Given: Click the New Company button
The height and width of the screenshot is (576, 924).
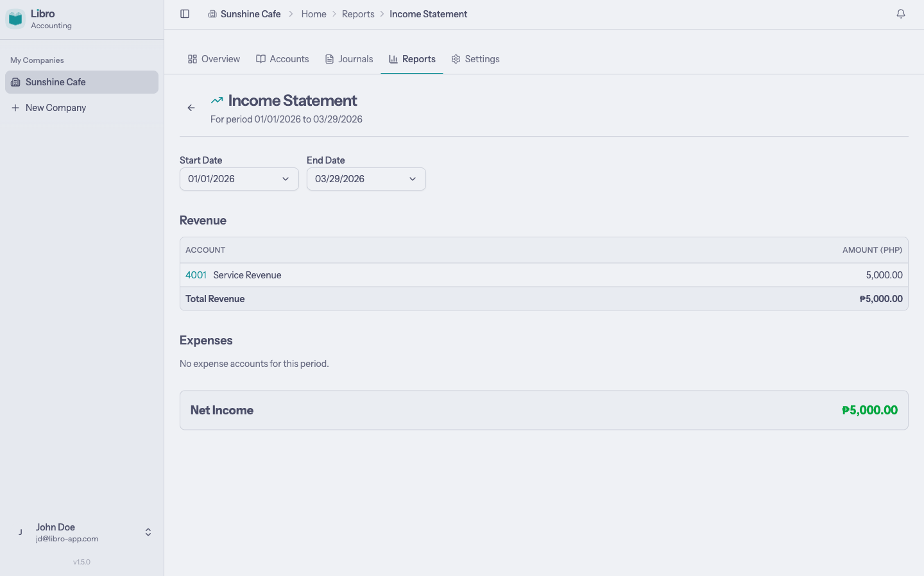Looking at the screenshot, I should tap(49, 107).
